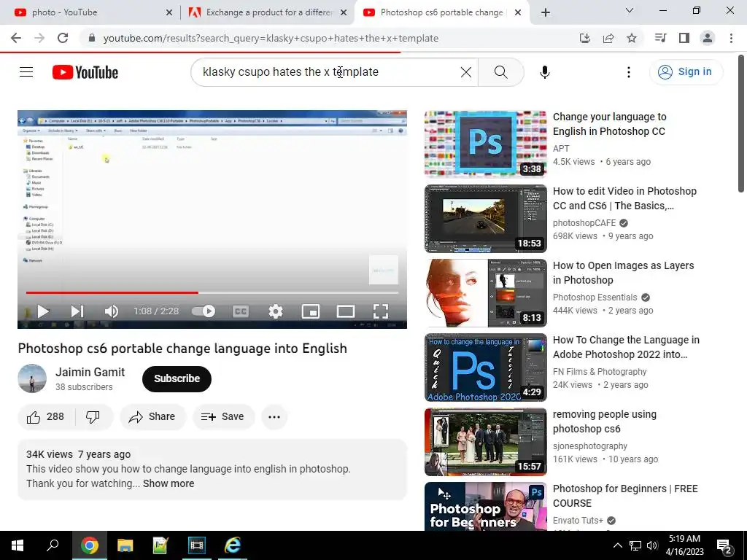Open YouTube settings three-dot menu

pos(628,72)
